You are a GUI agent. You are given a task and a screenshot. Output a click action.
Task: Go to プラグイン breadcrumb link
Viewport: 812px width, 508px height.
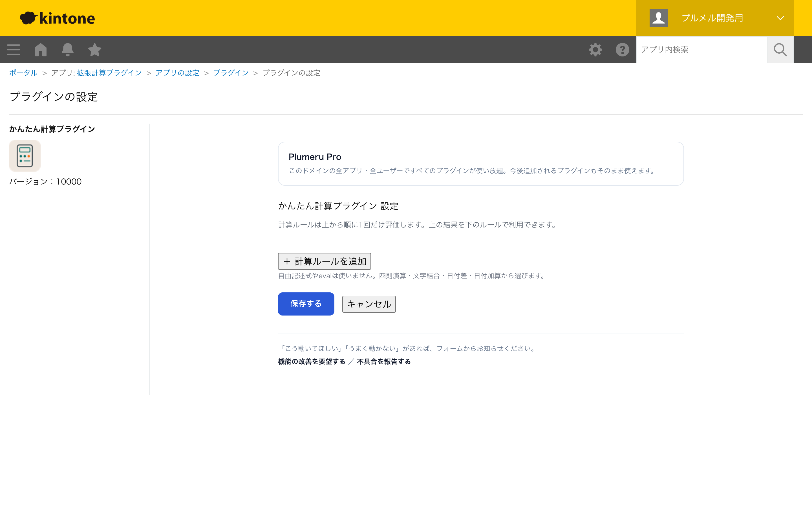(x=231, y=73)
